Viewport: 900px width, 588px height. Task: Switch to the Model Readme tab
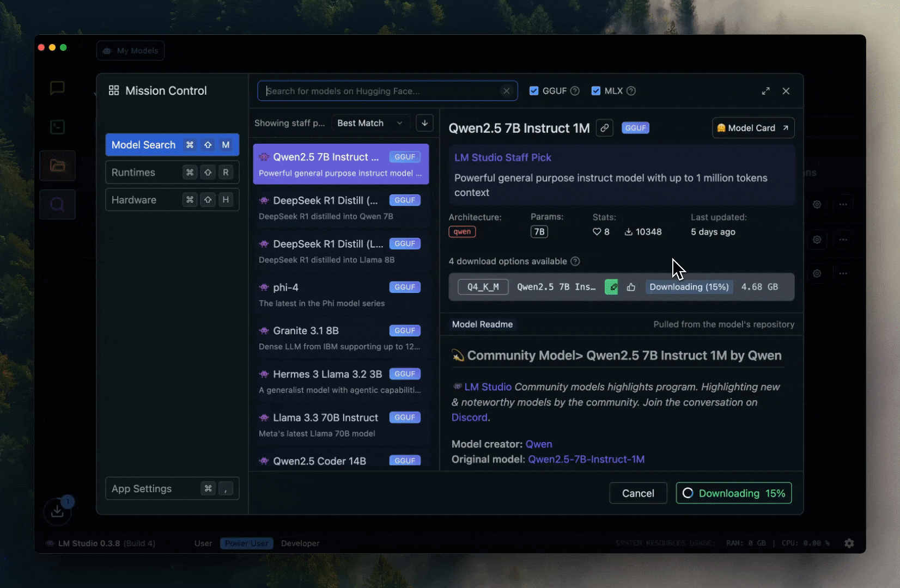coord(482,324)
